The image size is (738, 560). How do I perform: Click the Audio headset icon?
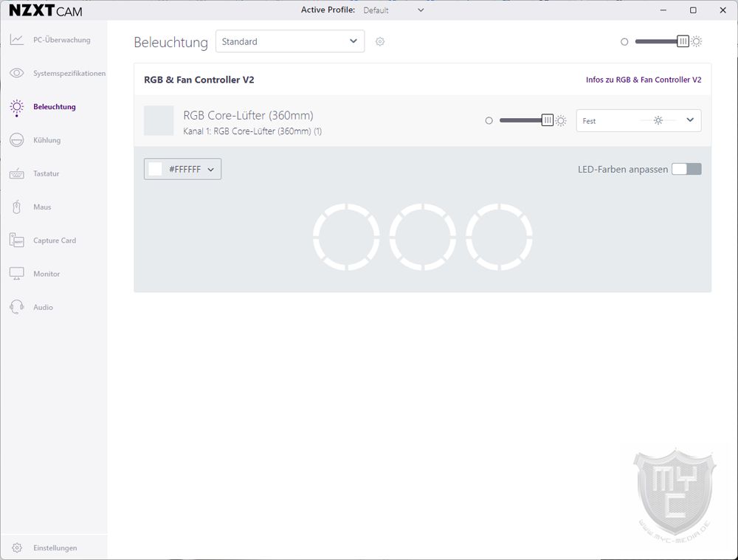(x=16, y=307)
